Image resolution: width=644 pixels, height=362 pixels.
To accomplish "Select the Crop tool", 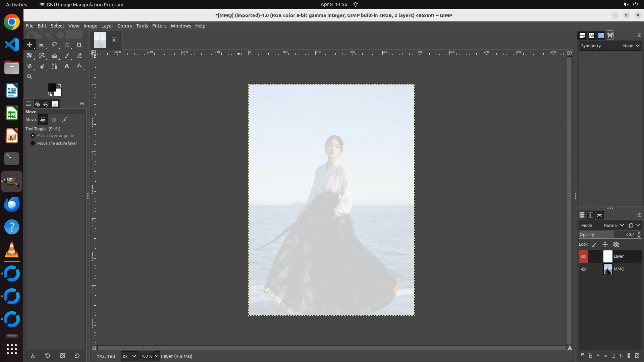I will pos(79,45).
